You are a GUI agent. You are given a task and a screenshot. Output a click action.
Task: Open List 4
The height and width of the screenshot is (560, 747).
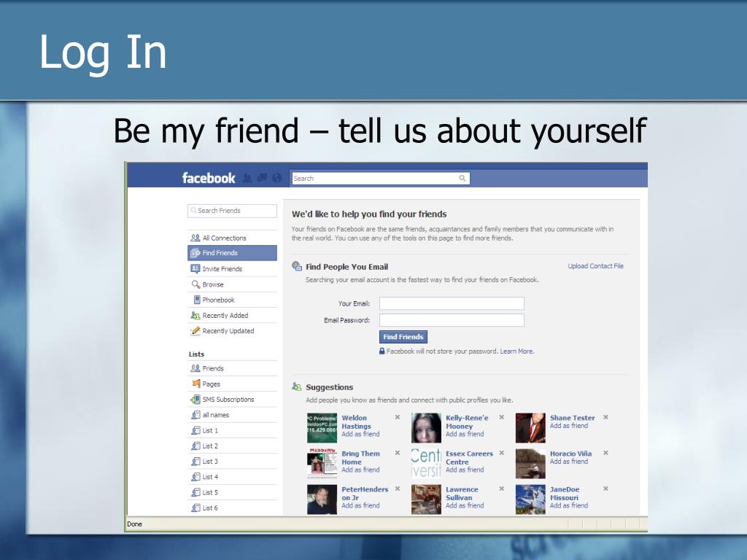point(232,477)
